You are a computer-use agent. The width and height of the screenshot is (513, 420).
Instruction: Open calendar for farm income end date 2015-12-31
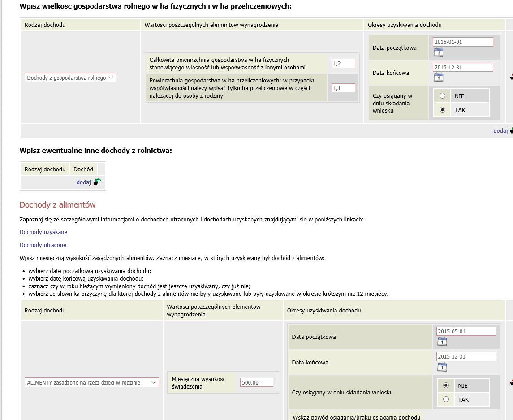(439, 77)
